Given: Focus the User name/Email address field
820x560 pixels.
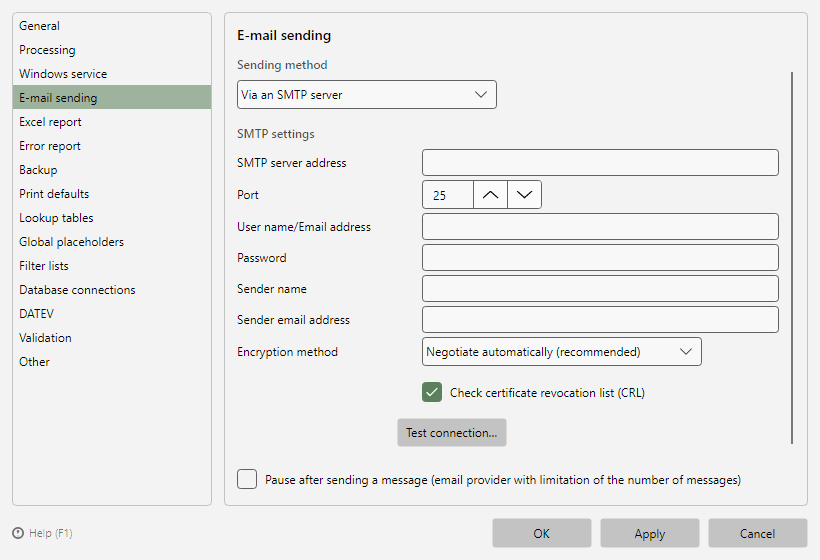Looking at the screenshot, I should click(600, 226).
